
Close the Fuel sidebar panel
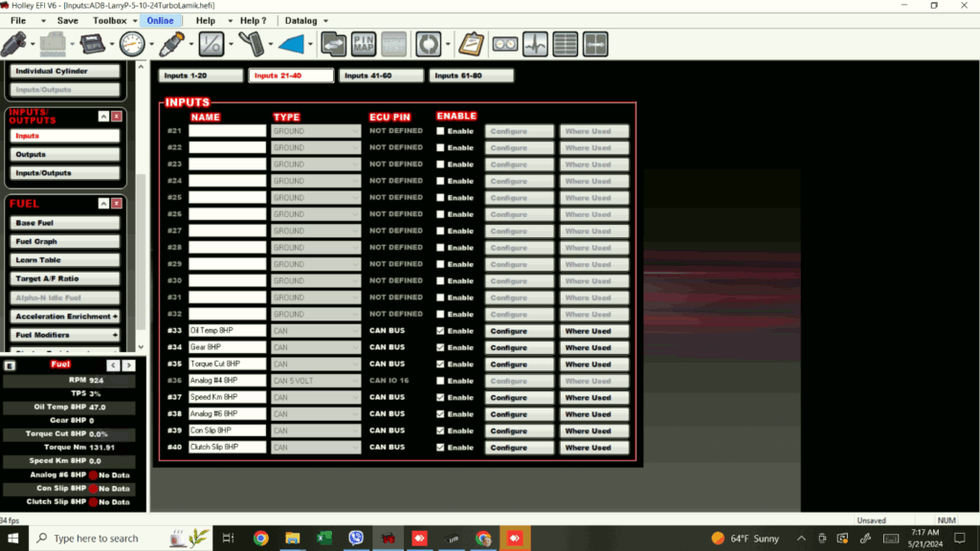(x=116, y=204)
